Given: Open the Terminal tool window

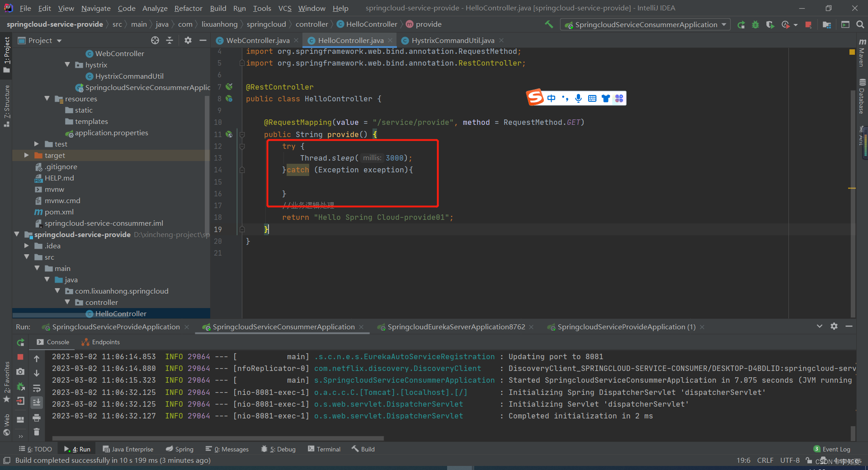Looking at the screenshot, I should (324, 449).
